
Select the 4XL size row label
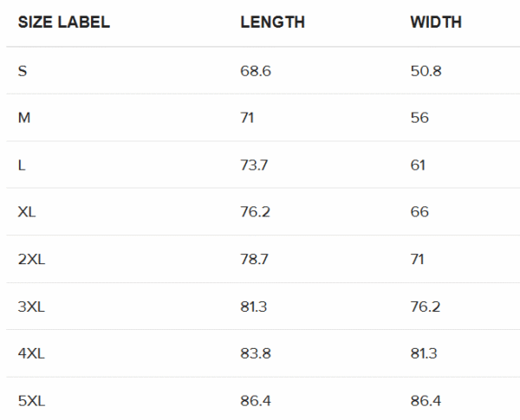tap(31, 353)
